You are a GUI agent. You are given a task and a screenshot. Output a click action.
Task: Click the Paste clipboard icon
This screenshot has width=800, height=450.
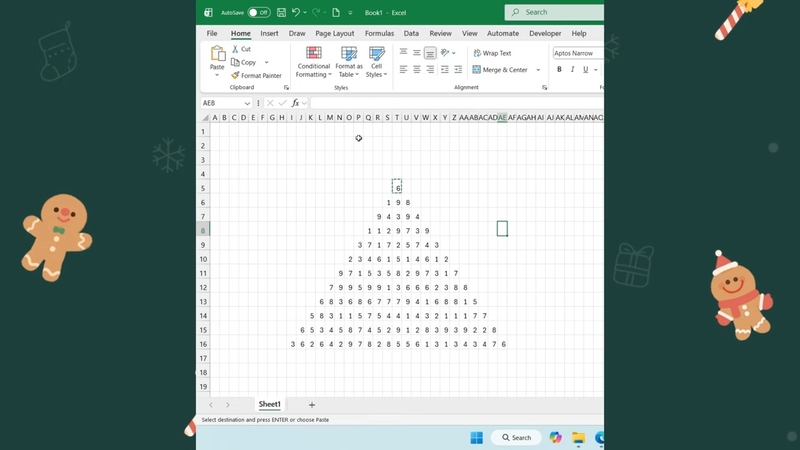coord(217,54)
